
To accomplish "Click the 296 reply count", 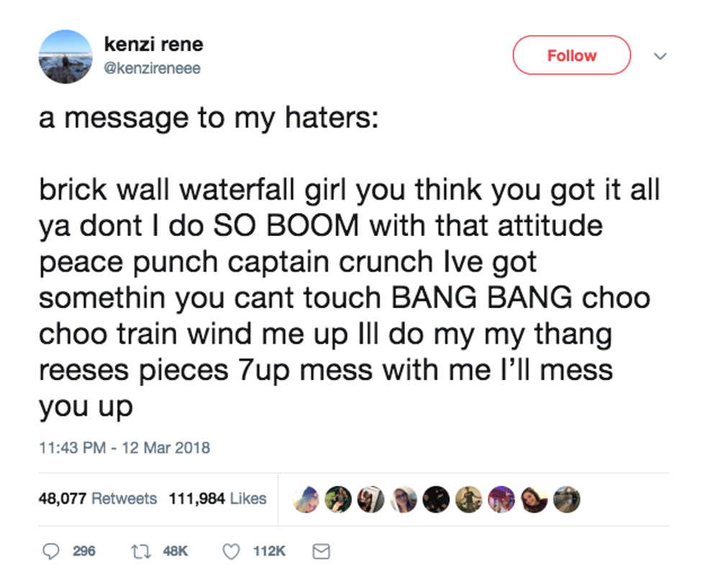I will [x=83, y=551].
